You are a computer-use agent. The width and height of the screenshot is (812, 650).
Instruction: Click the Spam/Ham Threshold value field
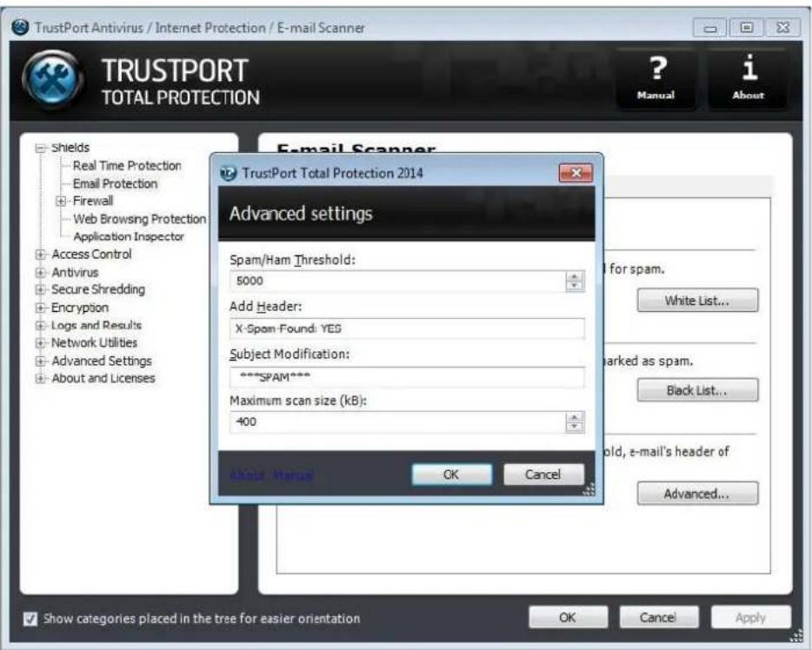tap(397, 281)
